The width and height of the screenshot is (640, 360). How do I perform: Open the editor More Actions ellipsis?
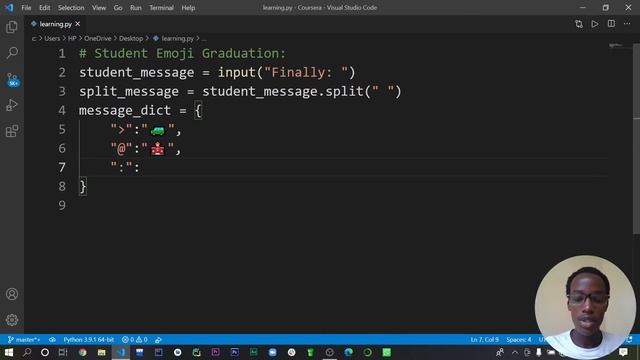[627, 24]
